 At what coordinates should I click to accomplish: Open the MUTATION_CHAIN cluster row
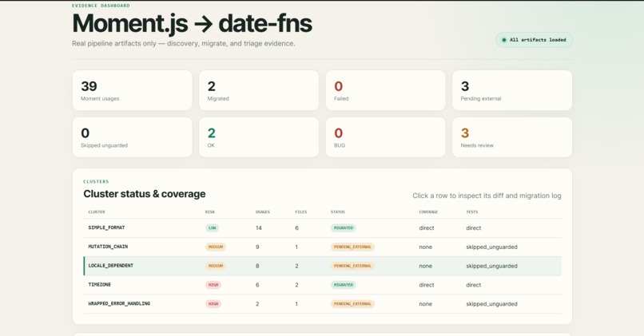(323, 247)
